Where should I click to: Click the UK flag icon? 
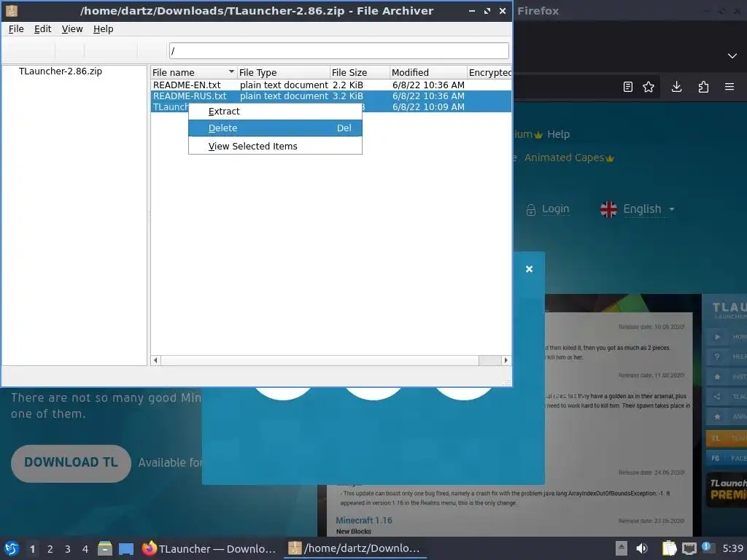click(608, 209)
